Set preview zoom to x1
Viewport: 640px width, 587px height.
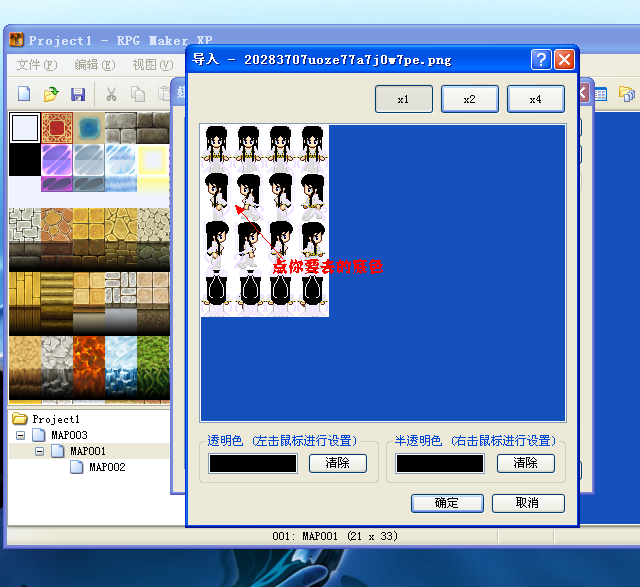point(404,99)
